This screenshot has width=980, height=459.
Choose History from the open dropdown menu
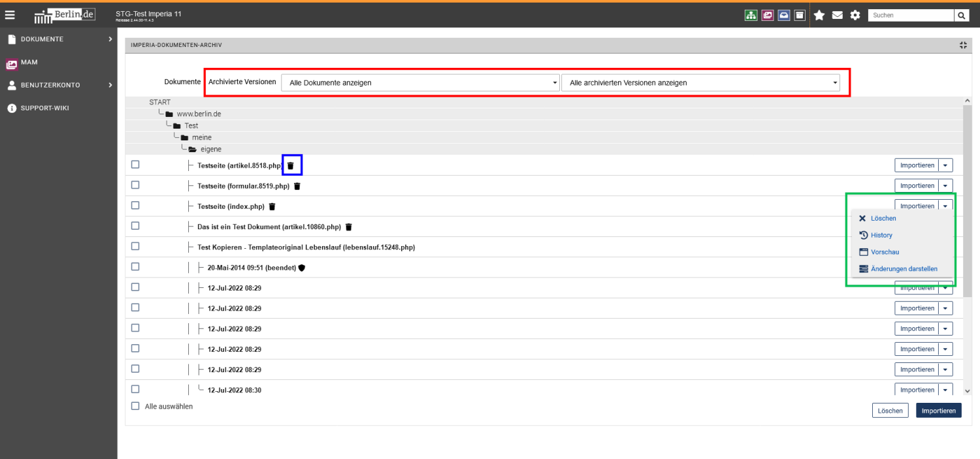point(881,235)
